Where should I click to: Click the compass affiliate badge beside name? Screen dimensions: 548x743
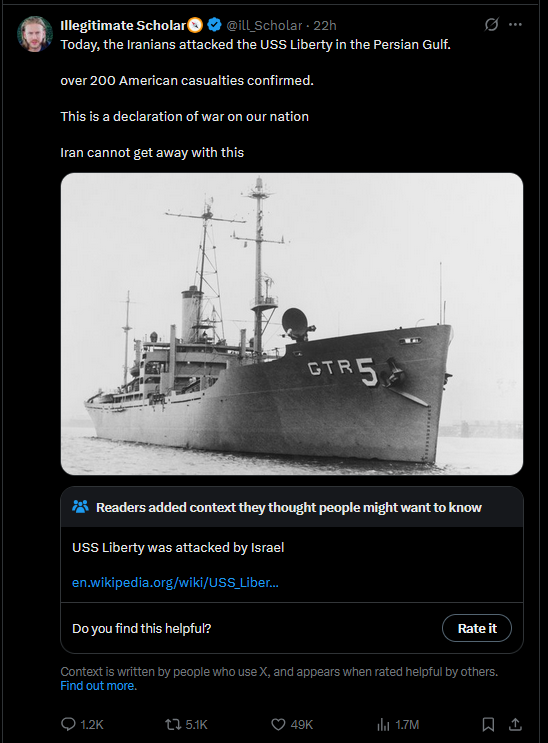(195, 25)
